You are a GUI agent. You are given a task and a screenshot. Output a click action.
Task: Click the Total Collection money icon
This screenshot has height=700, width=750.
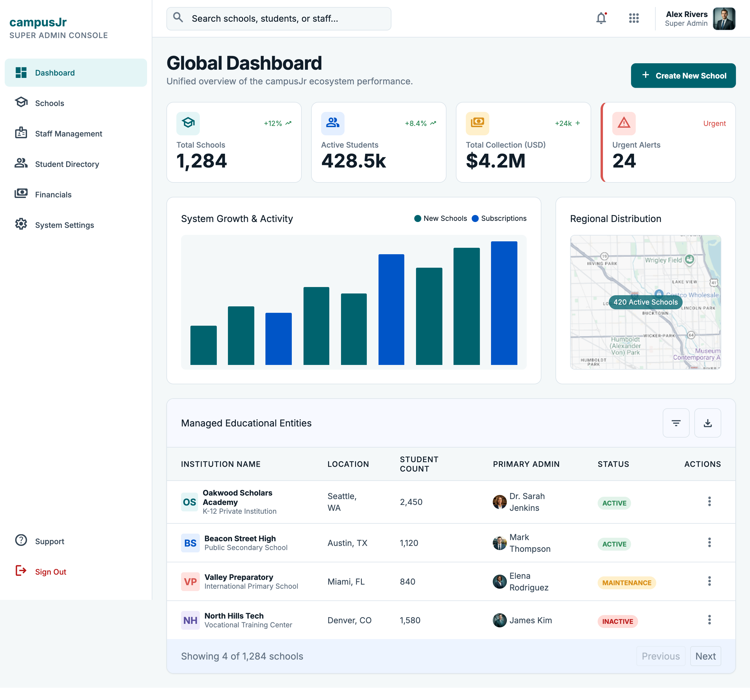(477, 123)
